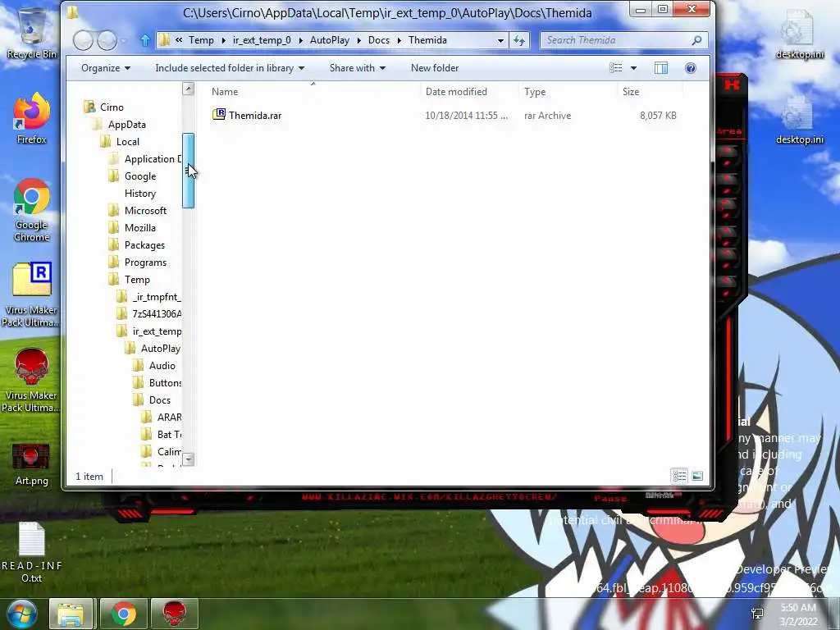The height and width of the screenshot is (630, 840).
Task: Select the lower desktop.ini file icon
Action: coord(799,120)
